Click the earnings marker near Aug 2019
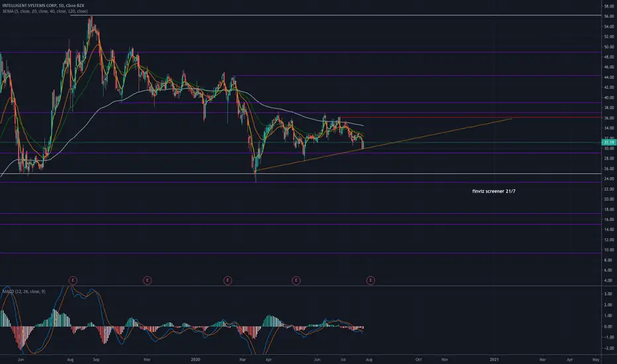The width and height of the screenshot is (617, 364). coord(72,280)
